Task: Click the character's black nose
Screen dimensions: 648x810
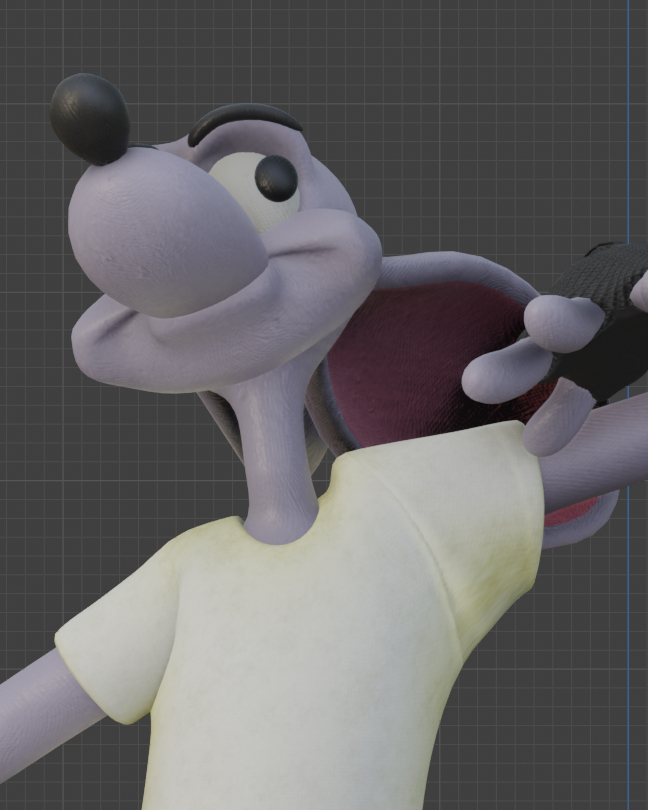Action: (x=90, y=118)
